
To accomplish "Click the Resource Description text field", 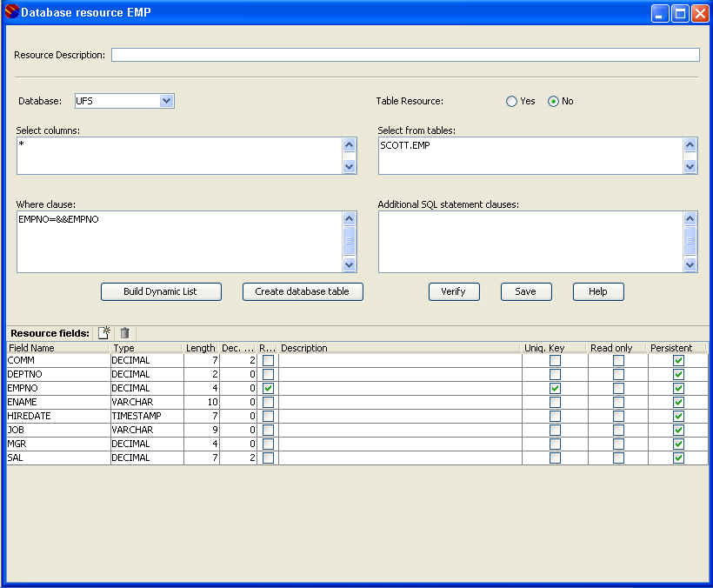I will (404, 55).
